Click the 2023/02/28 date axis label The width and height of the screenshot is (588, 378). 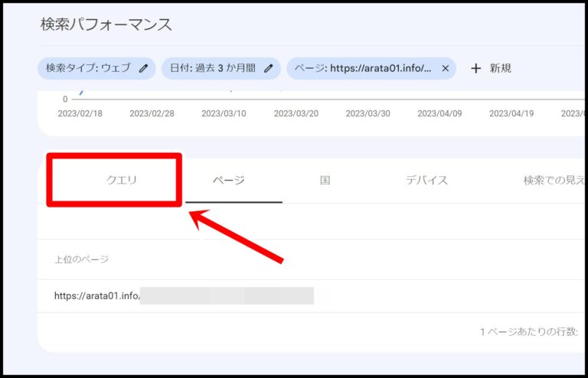click(x=152, y=113)
